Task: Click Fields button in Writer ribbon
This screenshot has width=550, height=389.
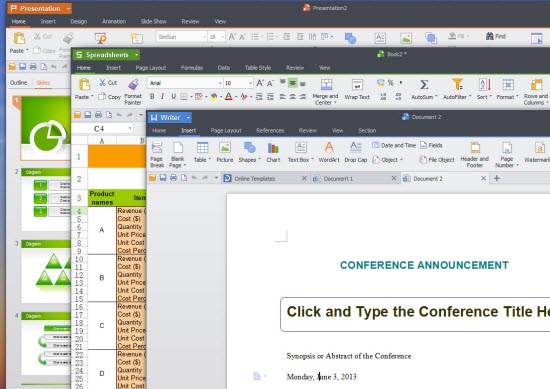Action: click(x=431, y=145)
